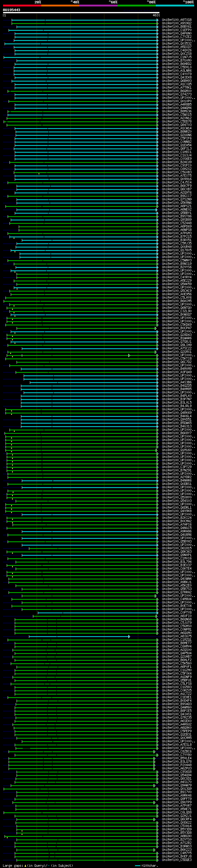The height and width of the screenshot is (868, 197).
Task: Select UniRef100_C8ZBC6 entry
Action: click(x=176, y=751)
